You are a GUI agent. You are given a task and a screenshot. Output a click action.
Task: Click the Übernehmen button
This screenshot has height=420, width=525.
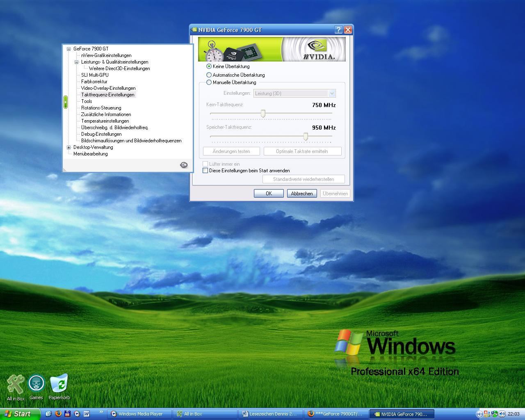pos(335,194)
